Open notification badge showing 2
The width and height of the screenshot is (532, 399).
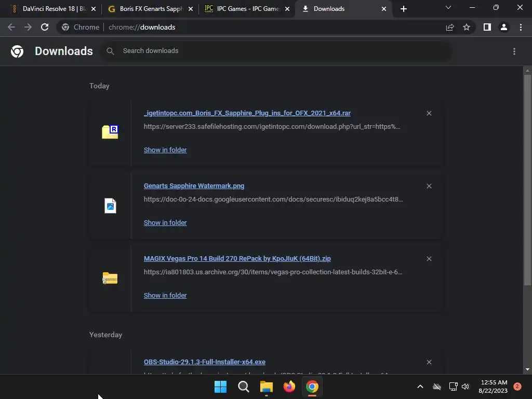[x=517, y=387]
